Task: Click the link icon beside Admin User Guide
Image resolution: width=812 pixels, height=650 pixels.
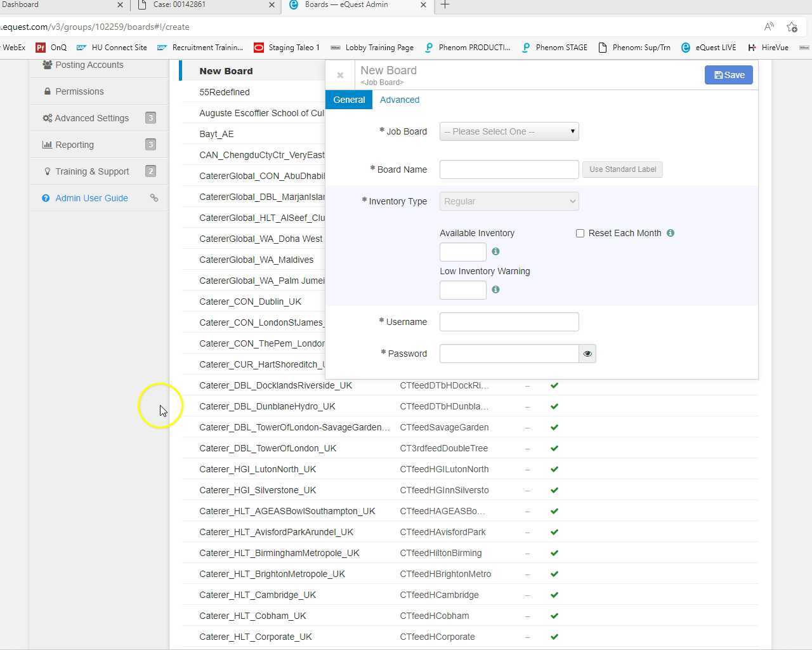Action: point(154,198)
